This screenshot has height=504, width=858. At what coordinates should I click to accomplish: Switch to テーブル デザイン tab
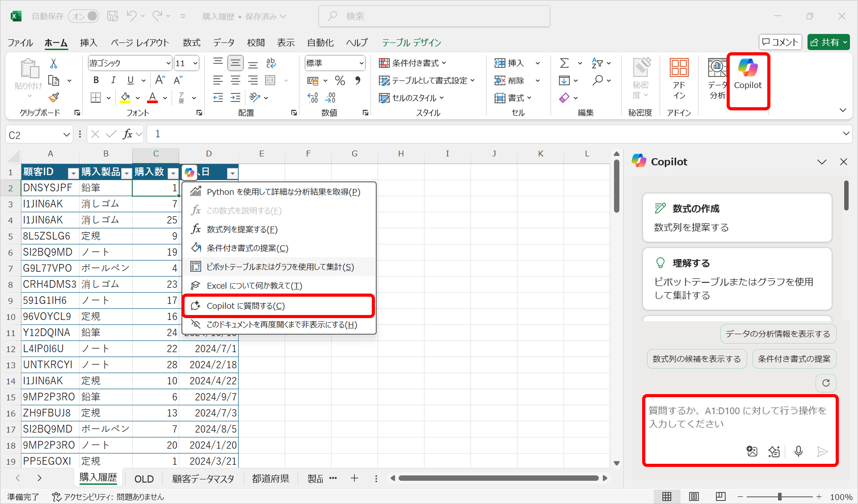click(x=411, y=42)
